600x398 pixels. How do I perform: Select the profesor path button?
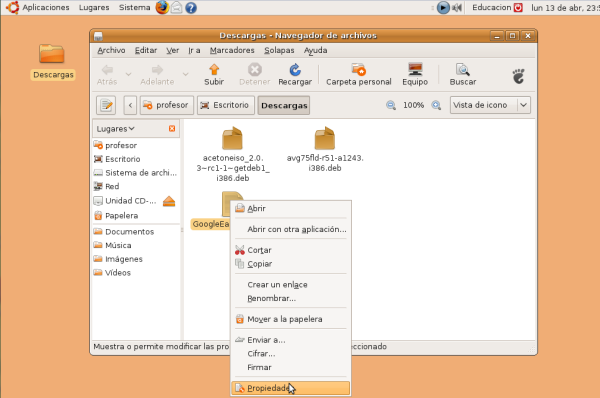coord(167,105)
